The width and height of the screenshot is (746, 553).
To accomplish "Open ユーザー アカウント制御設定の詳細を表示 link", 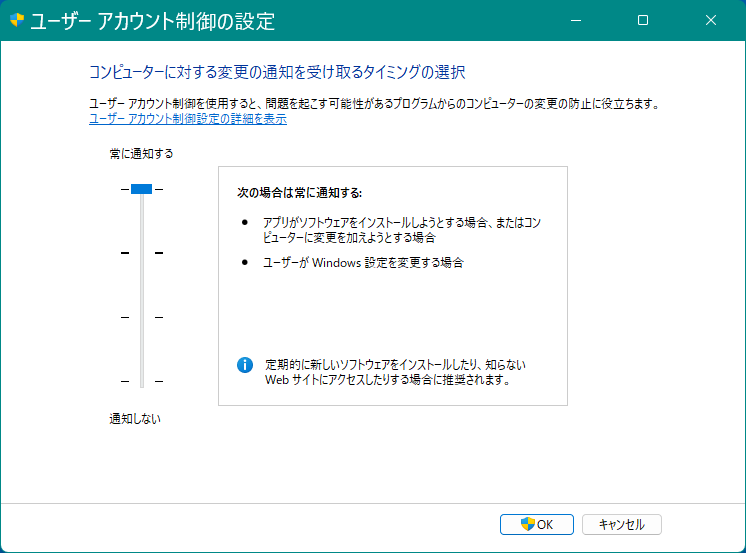I will point(188,119).
